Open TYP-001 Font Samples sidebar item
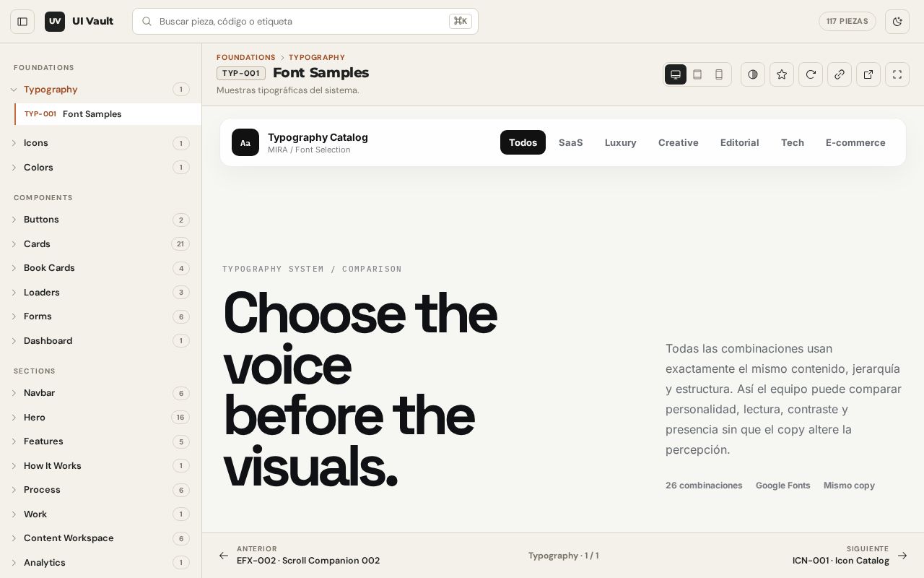 click(x=108, y=114)
